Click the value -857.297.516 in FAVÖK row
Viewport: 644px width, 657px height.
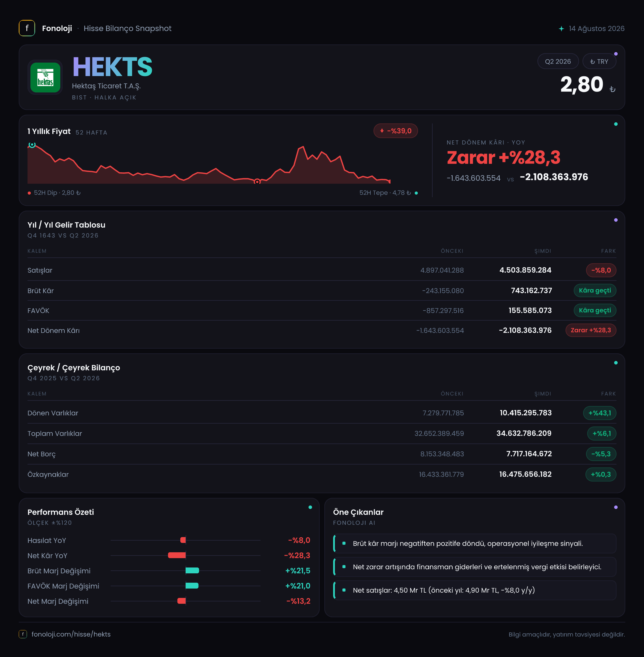click(443, 311)
